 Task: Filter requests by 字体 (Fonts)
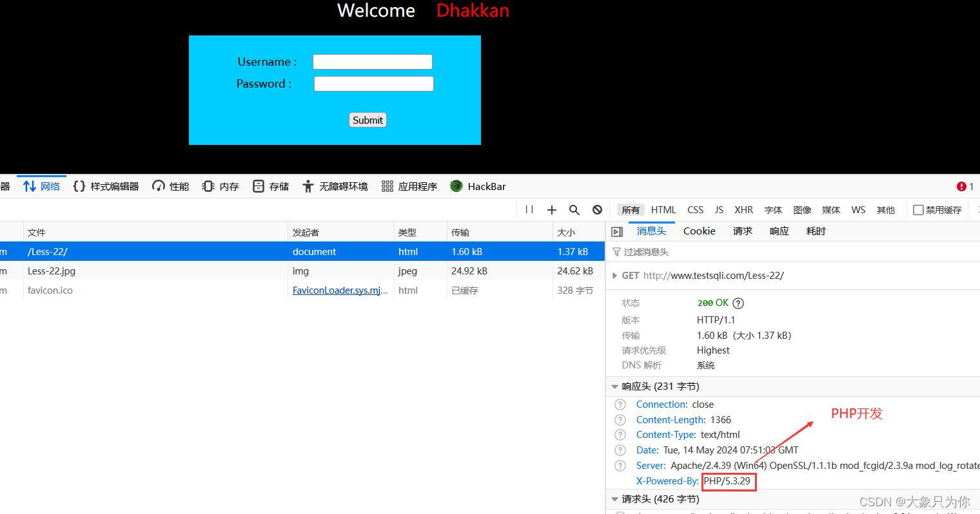[773, 210]
